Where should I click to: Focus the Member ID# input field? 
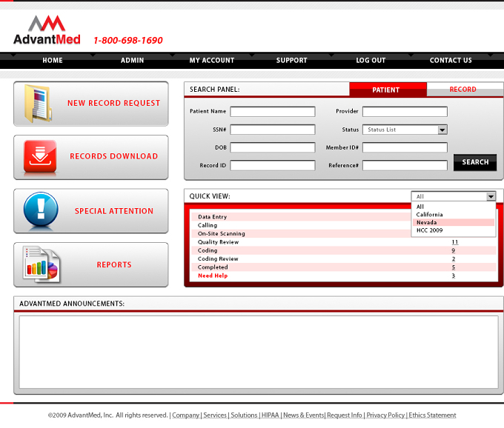coord(405,147)
